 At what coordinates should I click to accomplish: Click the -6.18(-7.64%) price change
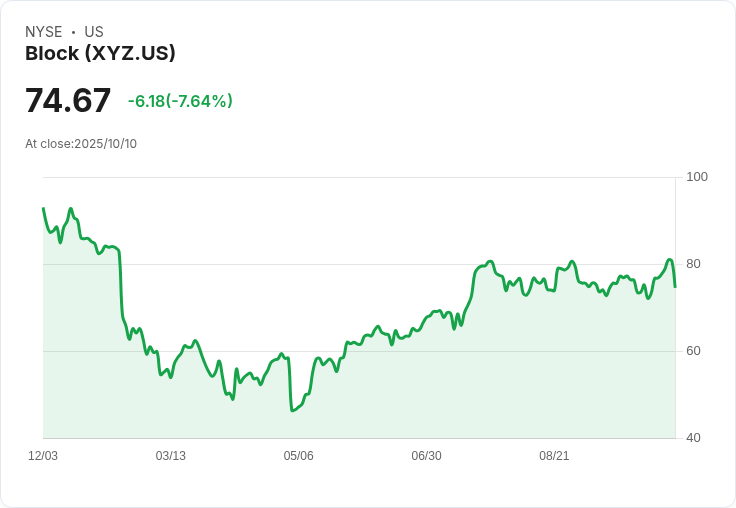(x=180, y=101)
